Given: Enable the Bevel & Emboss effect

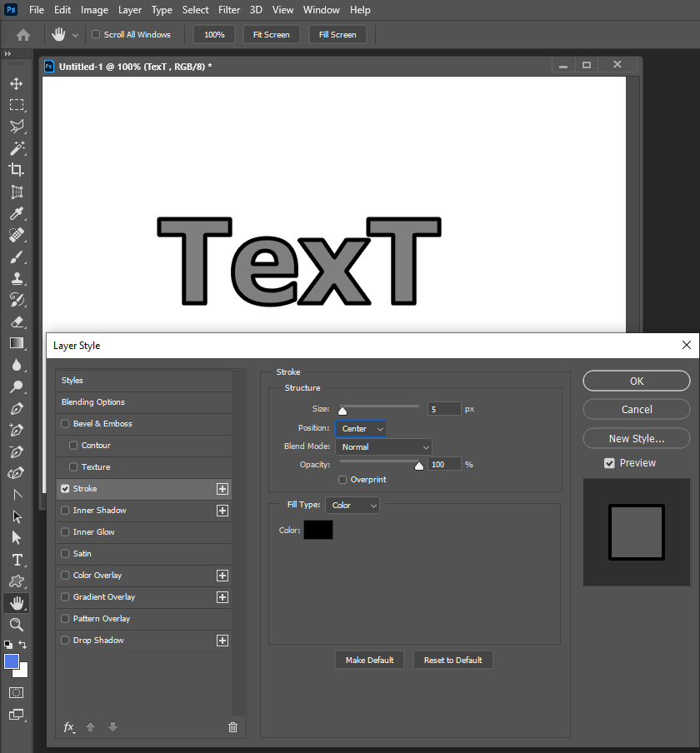Looking at the screenshot, I should [x=64, y=423].
